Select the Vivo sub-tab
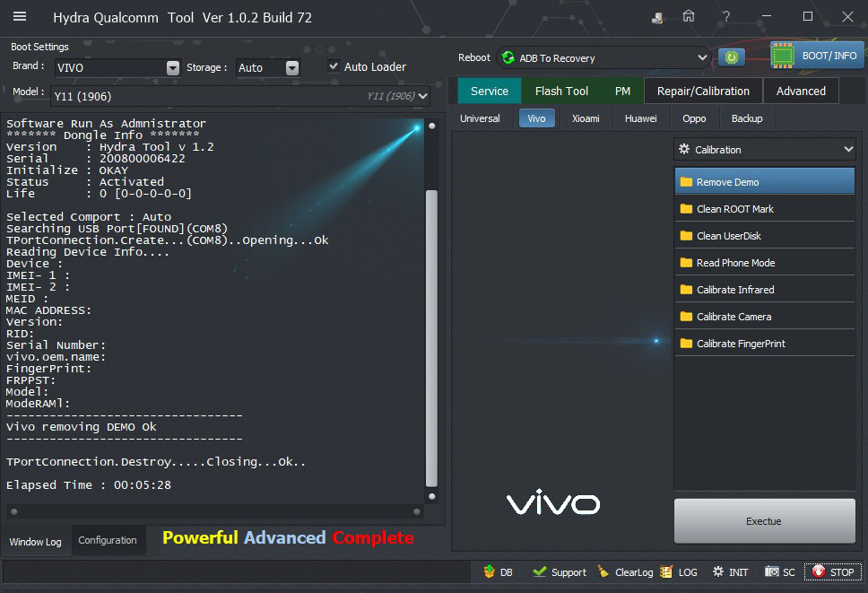 [x=536, y=118]
